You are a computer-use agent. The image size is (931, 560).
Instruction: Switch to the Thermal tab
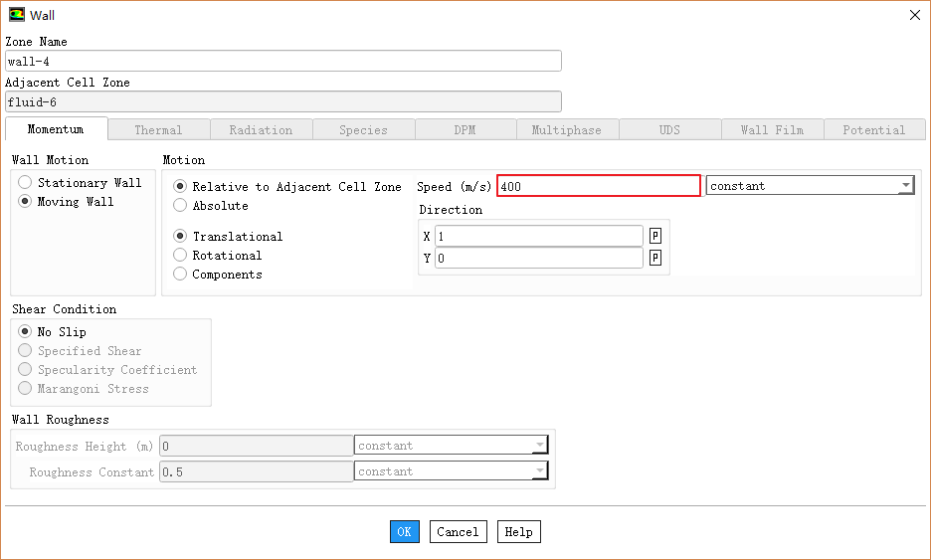[158, 130]
